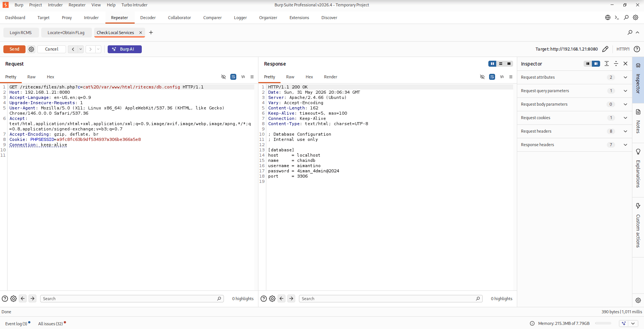Open request settings gear next to Send
The height and width of the screenshot is (329, 644).
(x=32, y=49)
